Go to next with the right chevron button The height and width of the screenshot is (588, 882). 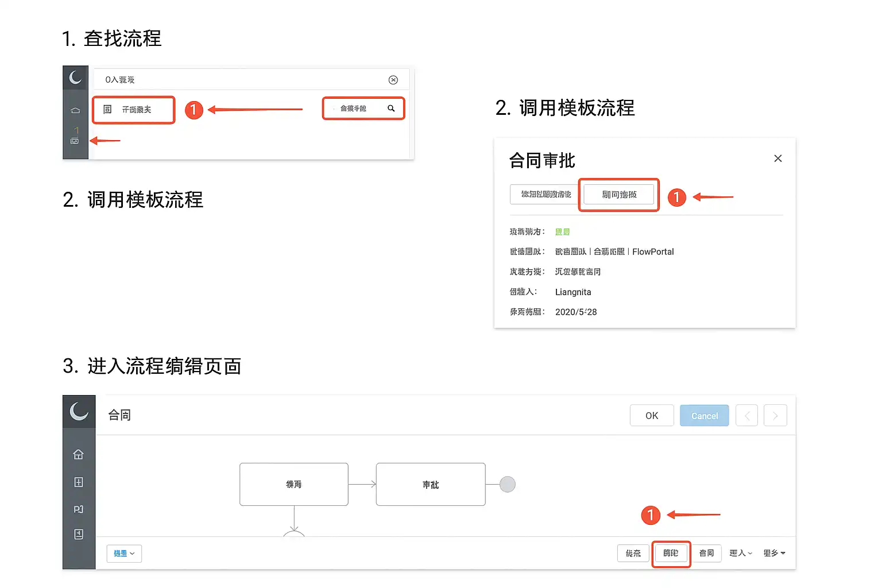click(775, 416)
